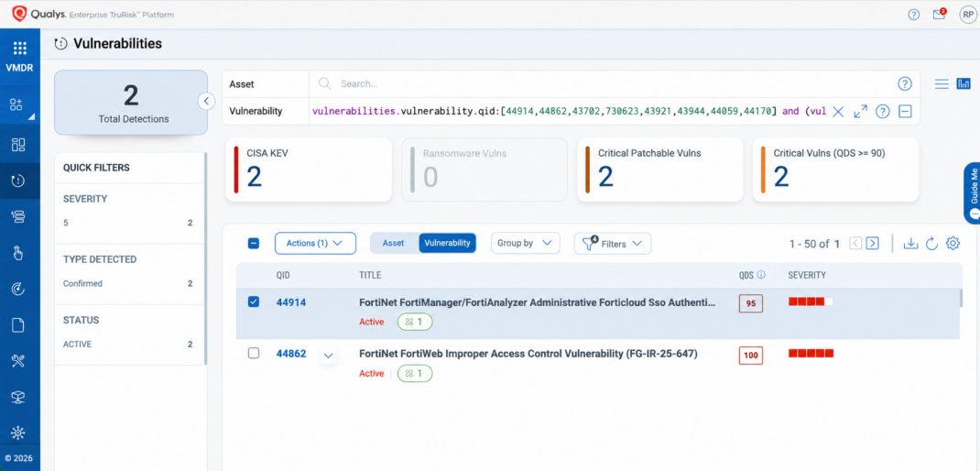This screenshot has height=471, width=980.
Task: Open the Filters dropdown
Action: pyautogui.click(x=613, y=244)
